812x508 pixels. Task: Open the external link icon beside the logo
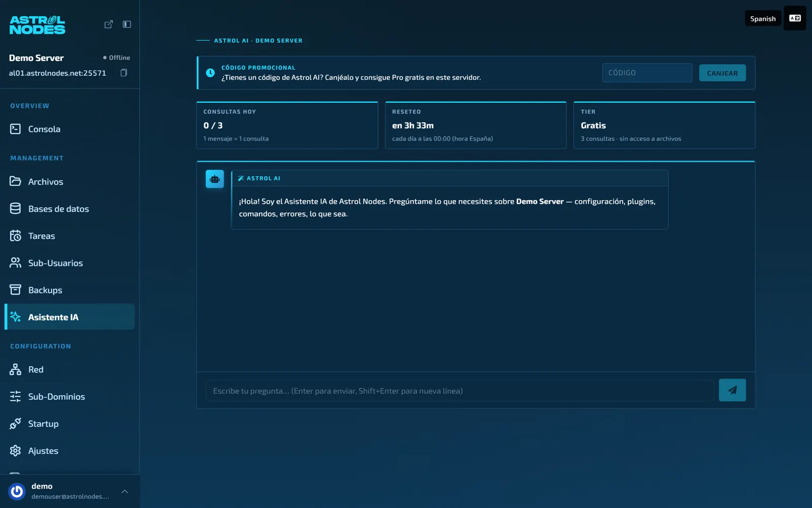(x=109, y=24)
